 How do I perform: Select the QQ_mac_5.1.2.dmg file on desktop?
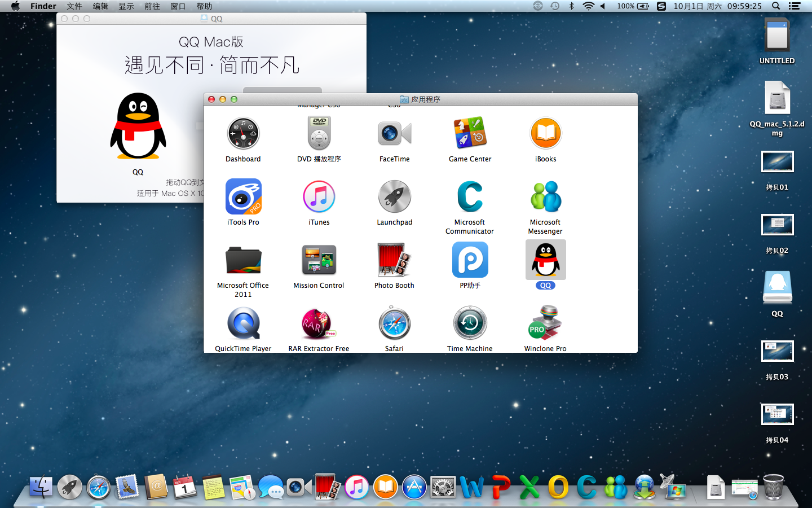click(777, 98)
